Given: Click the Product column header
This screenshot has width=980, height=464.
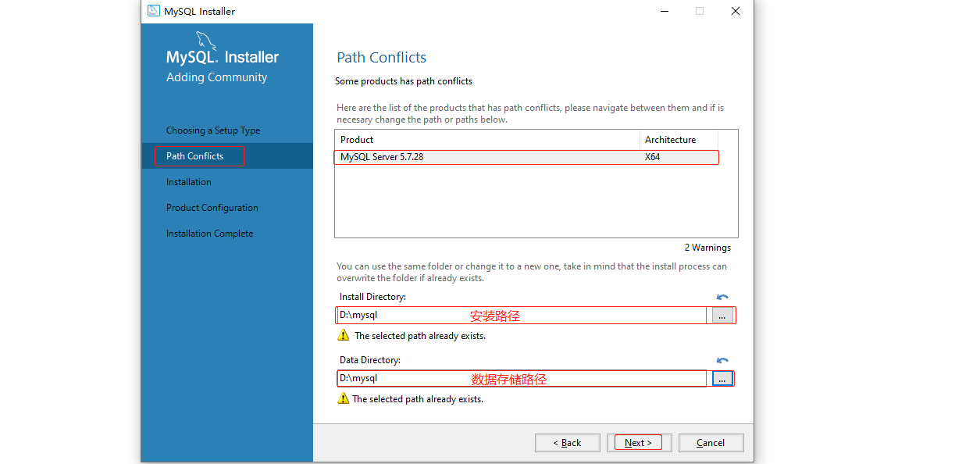Looking at the screenshot, I should 488,140.
